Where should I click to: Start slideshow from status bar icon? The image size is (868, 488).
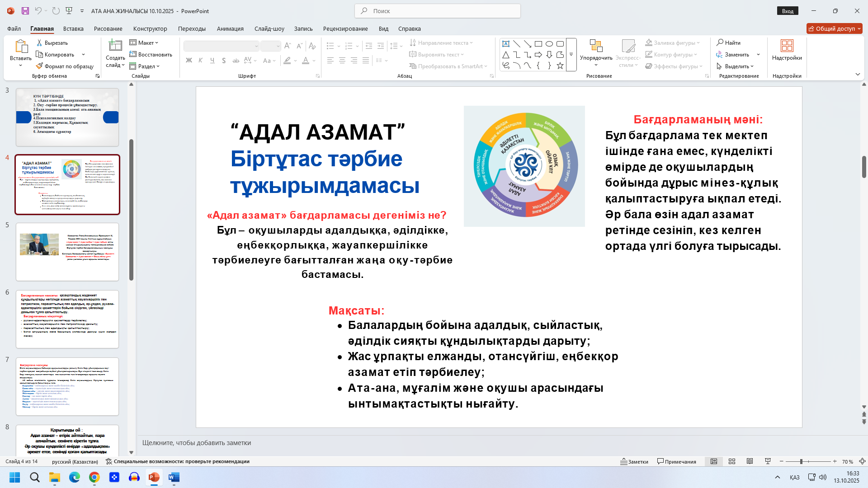click(x=768, y=461)
